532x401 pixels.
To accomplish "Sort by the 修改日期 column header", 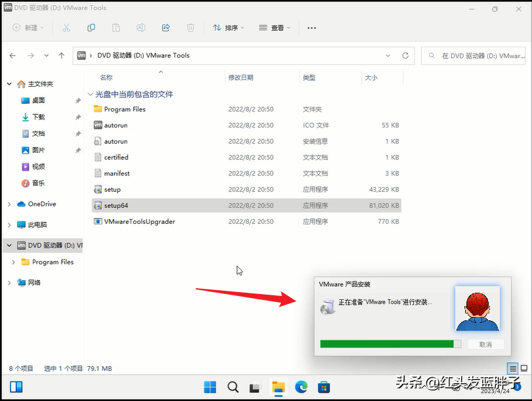I will [241, 77].
